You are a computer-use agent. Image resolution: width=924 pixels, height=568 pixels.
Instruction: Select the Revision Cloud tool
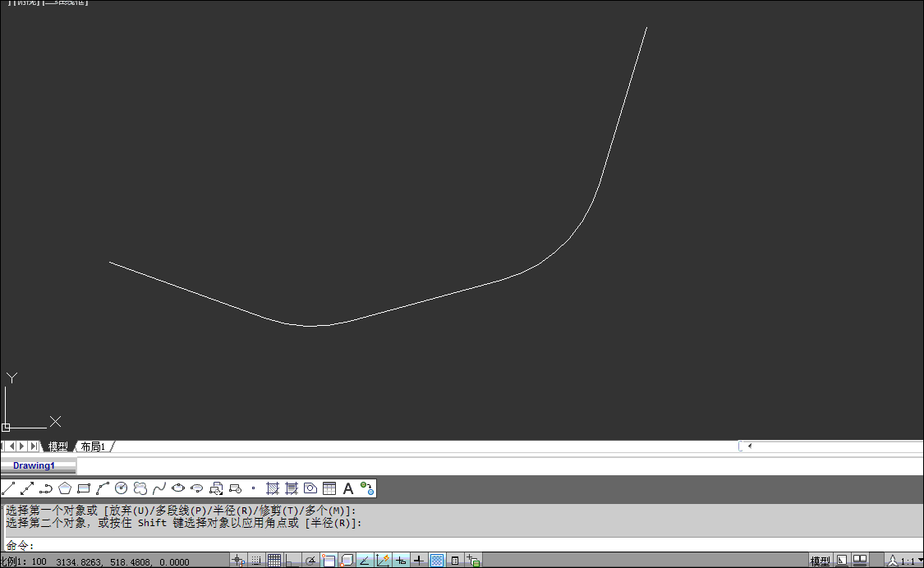click(x=140, y=488)
